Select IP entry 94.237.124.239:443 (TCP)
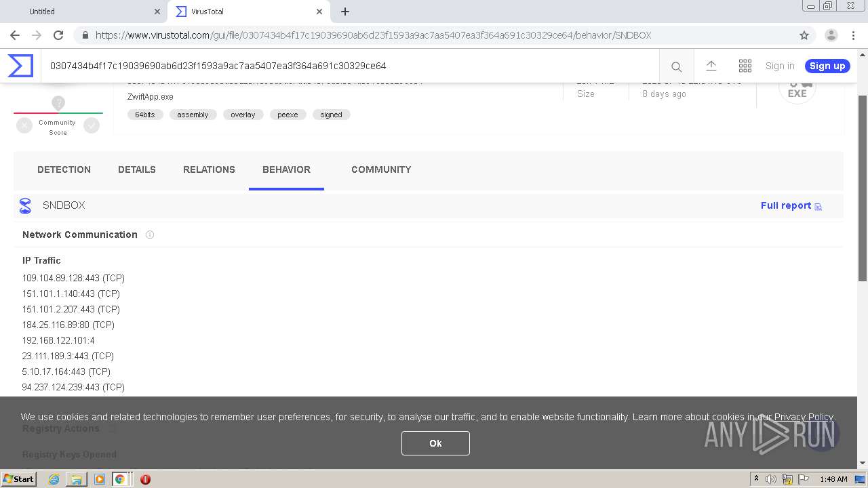 73,387
